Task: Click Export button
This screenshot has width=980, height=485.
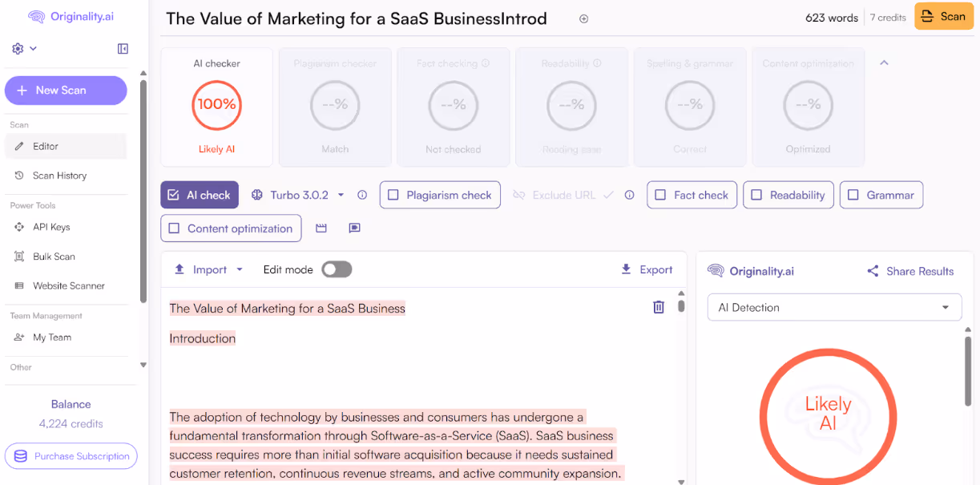Action: [x=647, y=269]
